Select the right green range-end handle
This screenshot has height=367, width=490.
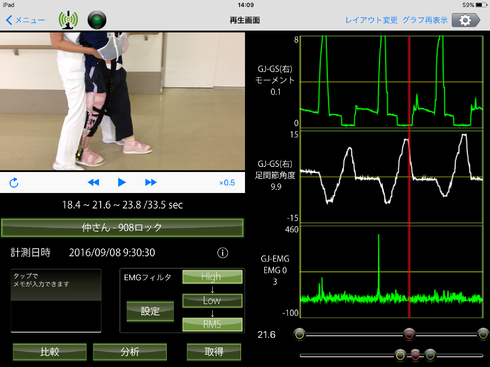click(483, 334)
